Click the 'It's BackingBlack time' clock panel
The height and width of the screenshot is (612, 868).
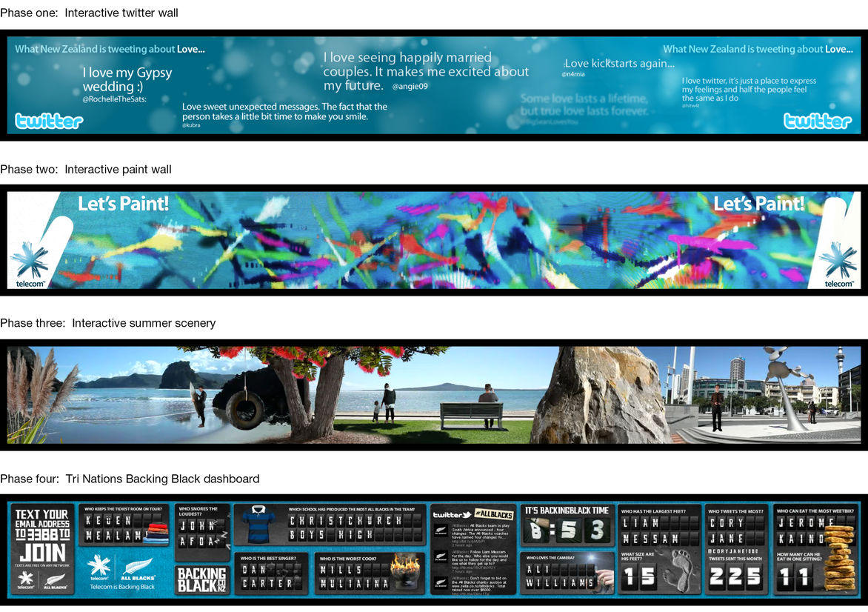(567, 525)
